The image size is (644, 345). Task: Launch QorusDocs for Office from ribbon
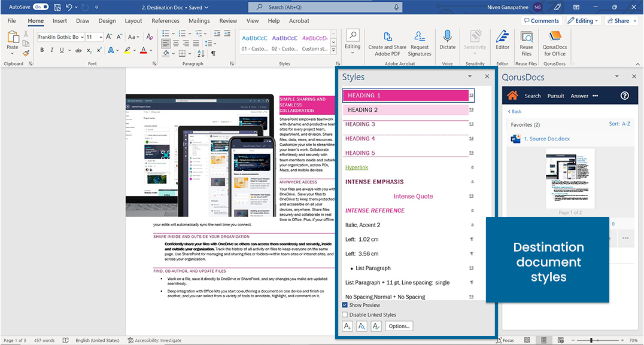pyautogui.click(x=554, y=37)
